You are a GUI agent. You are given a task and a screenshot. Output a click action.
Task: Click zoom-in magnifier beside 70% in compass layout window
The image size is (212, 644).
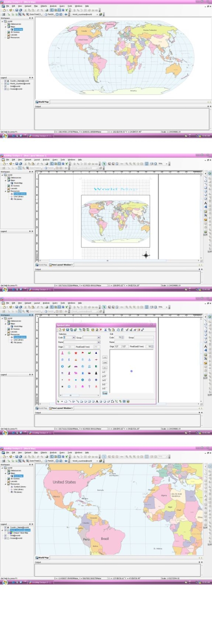click(127, 164)
